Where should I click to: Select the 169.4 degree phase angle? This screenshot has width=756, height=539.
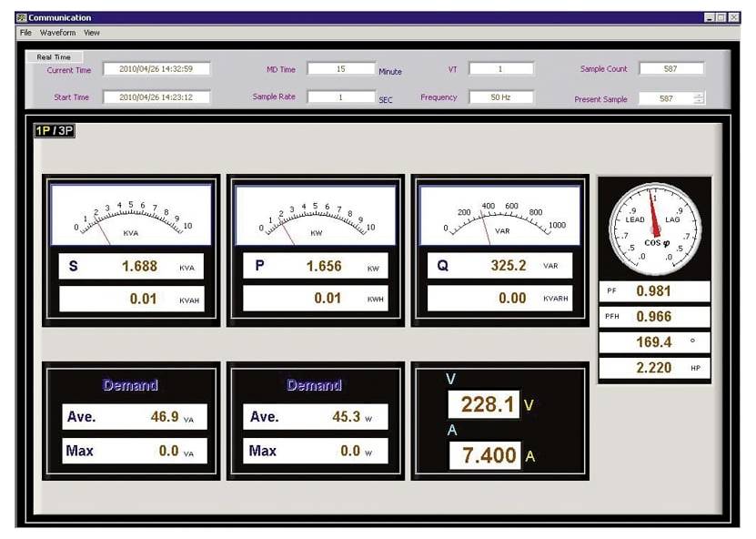tap(654, 342)
